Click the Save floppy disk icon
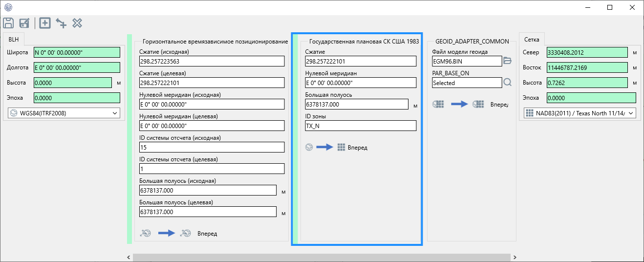The height and width of the screenshot is (262, 644). [x=8, y=23]
